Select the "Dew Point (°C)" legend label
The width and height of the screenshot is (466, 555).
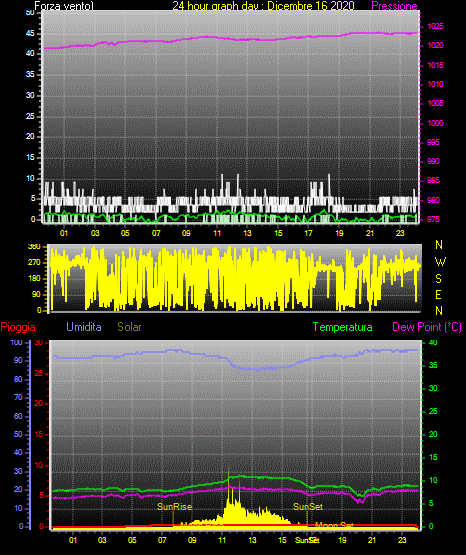[x=427, y=327]
